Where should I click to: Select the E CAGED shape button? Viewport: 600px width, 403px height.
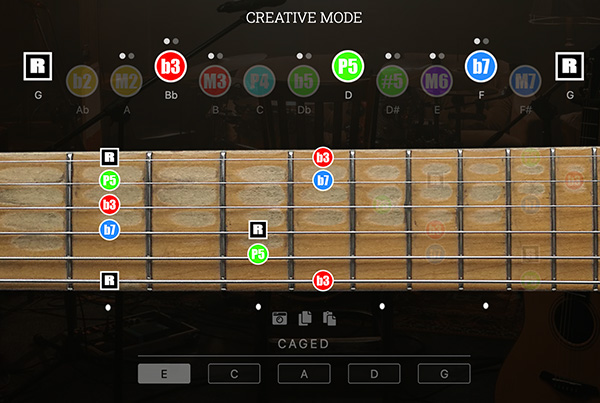click(x=164, y=374)
